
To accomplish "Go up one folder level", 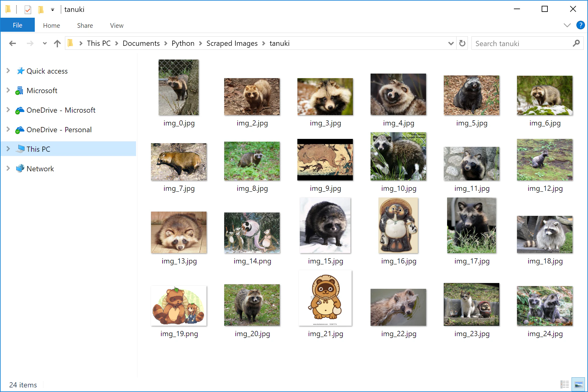I will [x=57, y=44].
